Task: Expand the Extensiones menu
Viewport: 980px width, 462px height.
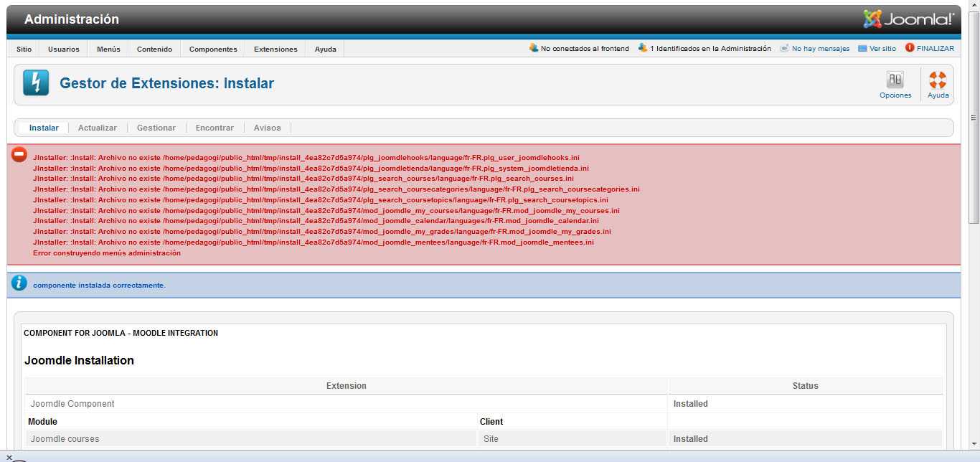Action: (275, 49)
